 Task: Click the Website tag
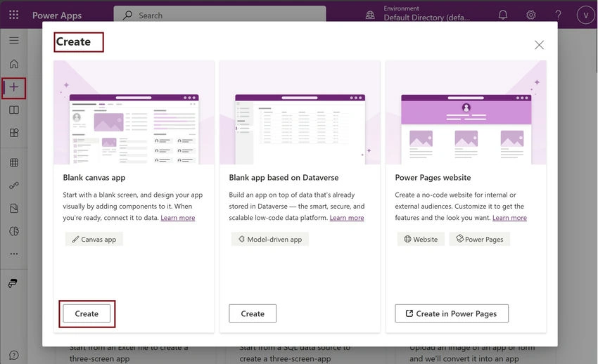click(x=421, y=239)
